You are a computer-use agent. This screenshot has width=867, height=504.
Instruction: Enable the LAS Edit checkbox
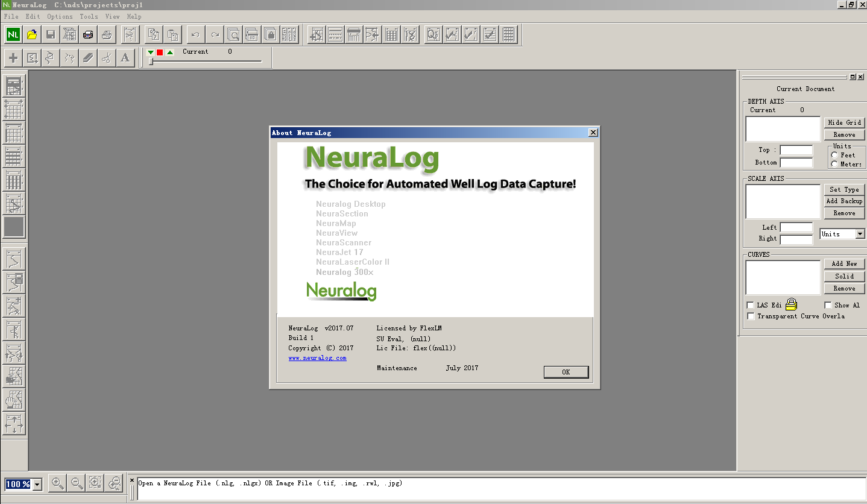coord(751,305)
